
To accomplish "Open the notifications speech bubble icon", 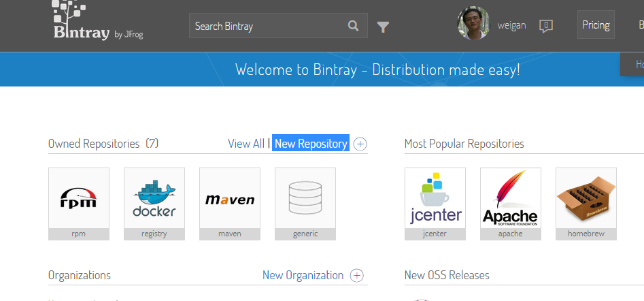I will coord(546,27).
